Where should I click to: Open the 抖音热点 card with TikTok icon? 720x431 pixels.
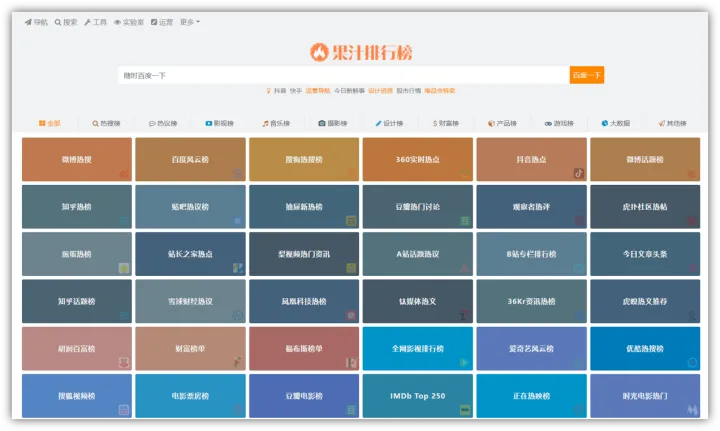pyautogui.click(x=531, y=159)
